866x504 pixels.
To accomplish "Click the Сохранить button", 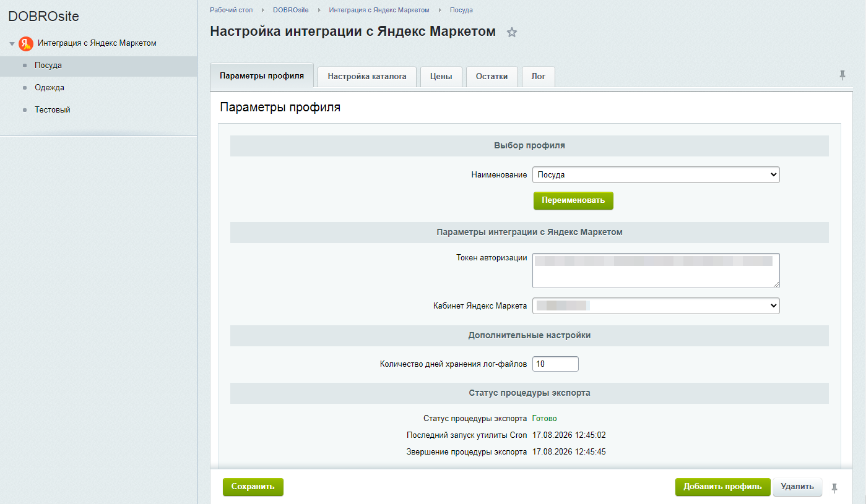I will (253, 487).
